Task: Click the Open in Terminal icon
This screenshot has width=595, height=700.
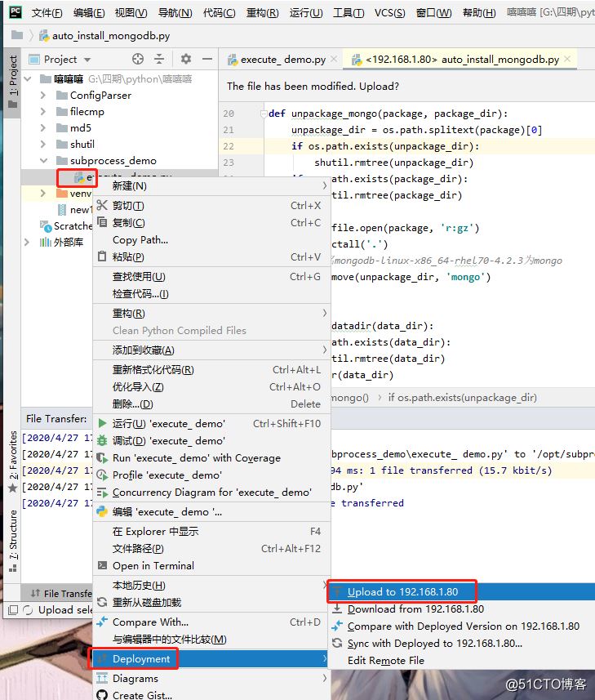Action: pos(102,565)
